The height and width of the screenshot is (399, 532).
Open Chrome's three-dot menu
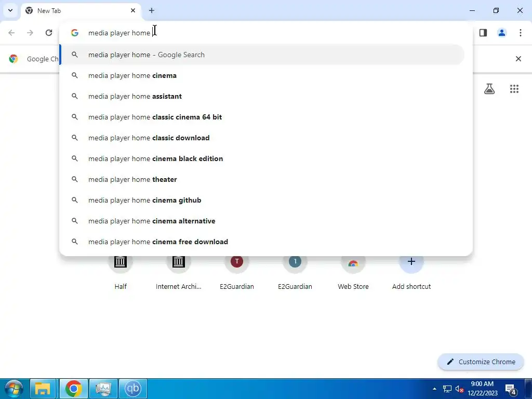[x=521, y=33]
